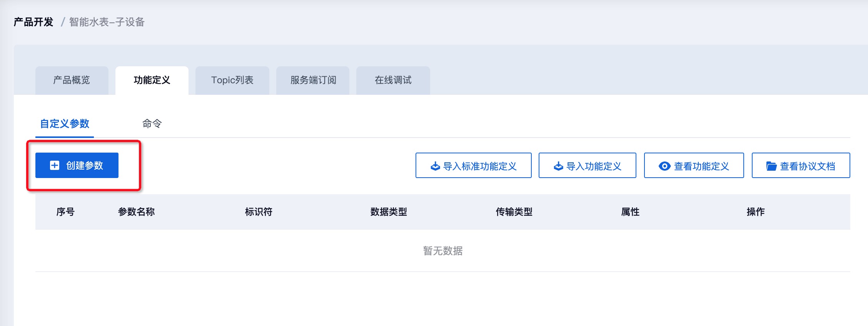This screenshot has height=326, width=868.
Task: Switch to the Topic列表 tab
Action: pyautogui.click(x=232, y=80)
